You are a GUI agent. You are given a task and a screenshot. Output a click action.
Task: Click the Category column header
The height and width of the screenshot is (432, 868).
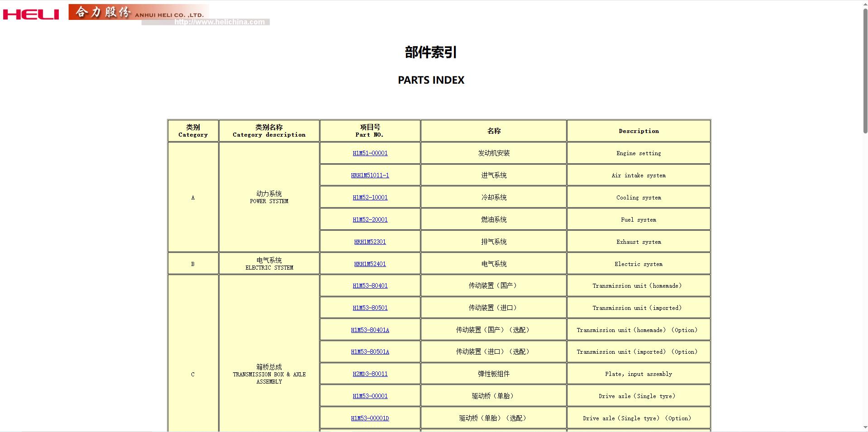click(193, 131)
